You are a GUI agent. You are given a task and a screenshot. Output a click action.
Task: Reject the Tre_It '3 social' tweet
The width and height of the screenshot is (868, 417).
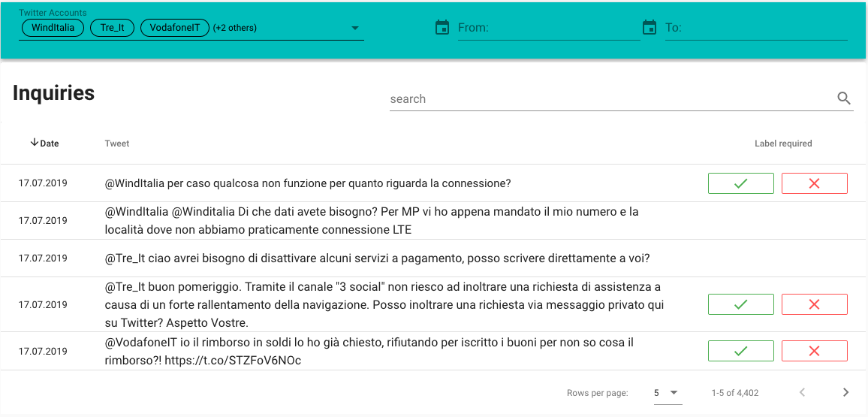(x=814, y=304)
